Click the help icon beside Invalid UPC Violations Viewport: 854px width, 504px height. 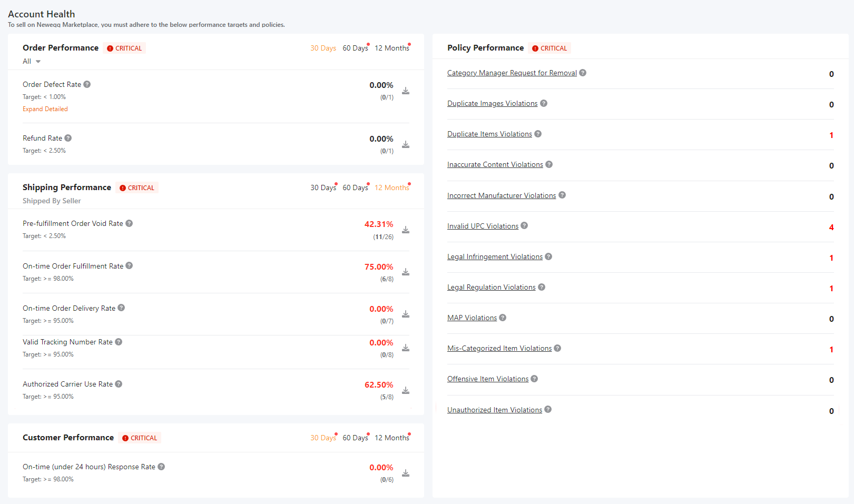tap(524, 225)
